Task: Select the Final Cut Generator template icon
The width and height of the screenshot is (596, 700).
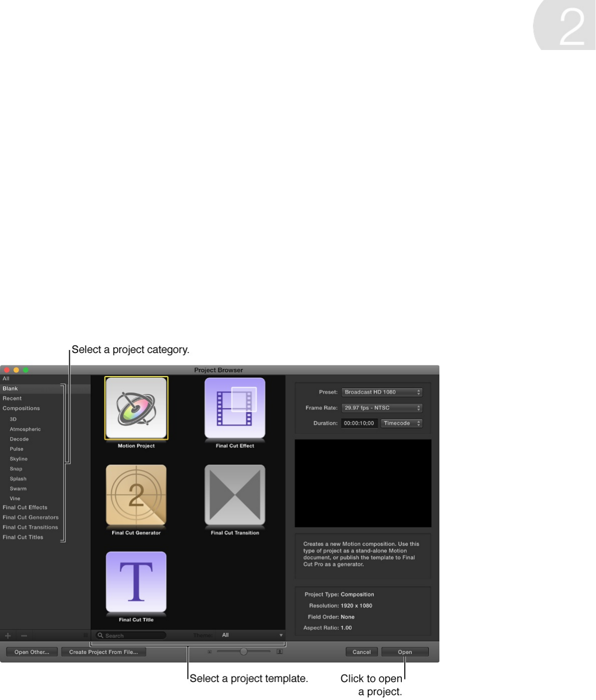Action: (136, 495)
